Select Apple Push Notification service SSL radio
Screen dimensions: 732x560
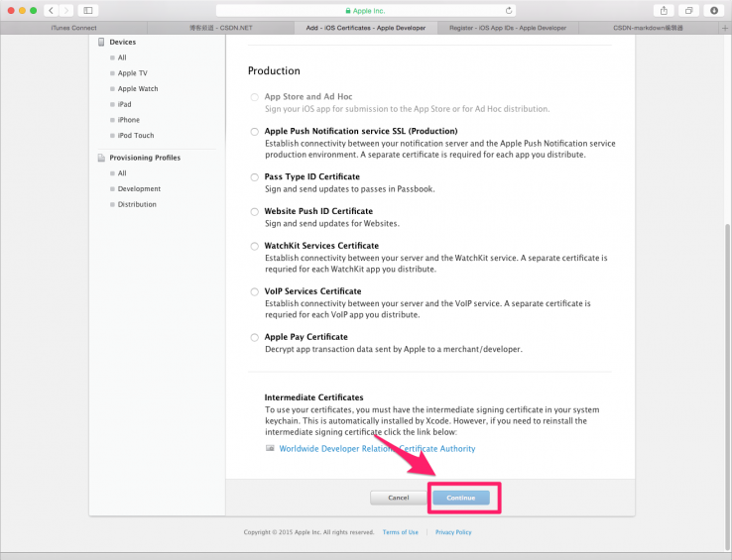[x=255, y=132]
